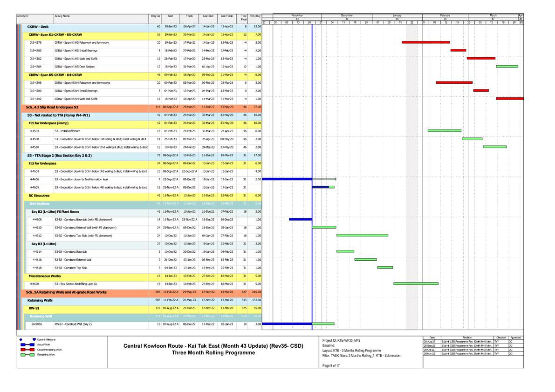The image size is (555, 392).
Task: Select the Bay B3 (L=10m) group row
Action: pyautogui.click(x=44, y=243)
